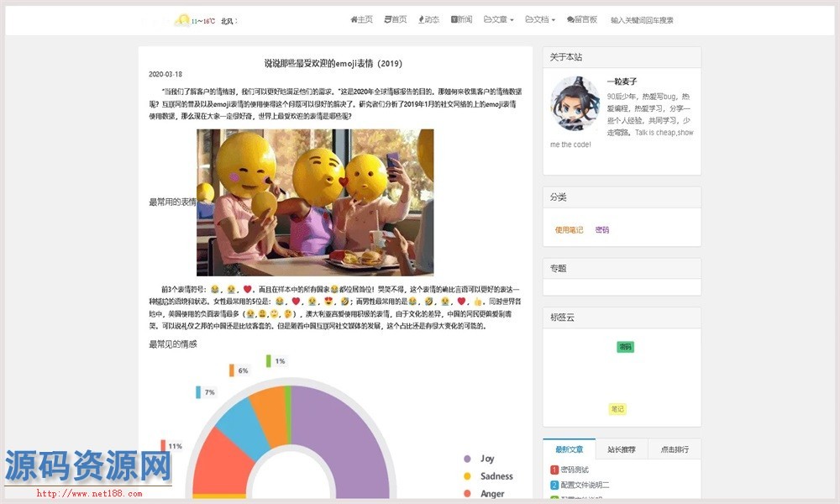The image size is (840, 504).
Task: Click the 关于本站 panel header
Action: (x=622, y=57)
